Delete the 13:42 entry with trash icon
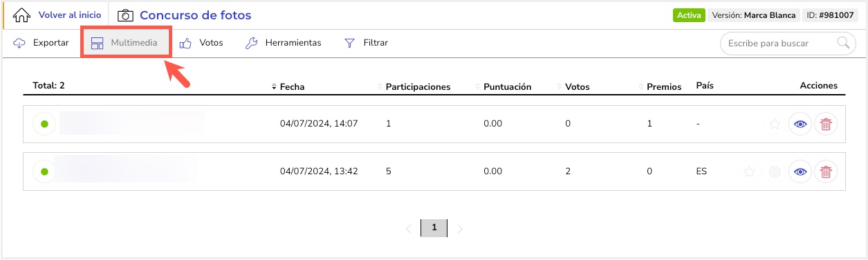The image size is (868, 260). click(826, 171)
